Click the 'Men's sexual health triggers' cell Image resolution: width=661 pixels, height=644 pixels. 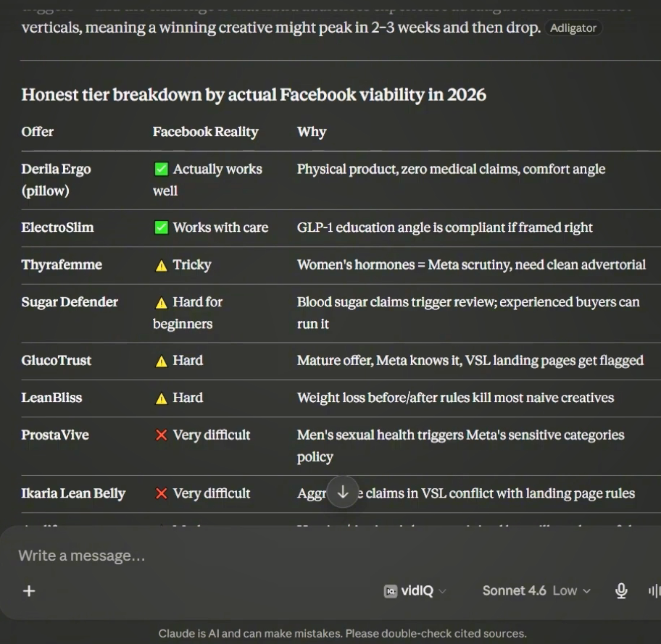tap(461, 446)
